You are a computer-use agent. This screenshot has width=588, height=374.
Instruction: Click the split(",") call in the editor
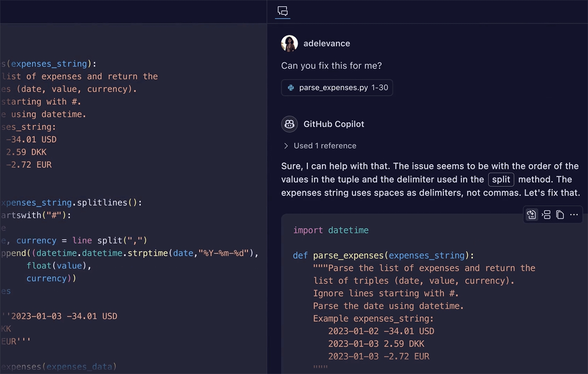pyautogui.click(x=122, y=240)
